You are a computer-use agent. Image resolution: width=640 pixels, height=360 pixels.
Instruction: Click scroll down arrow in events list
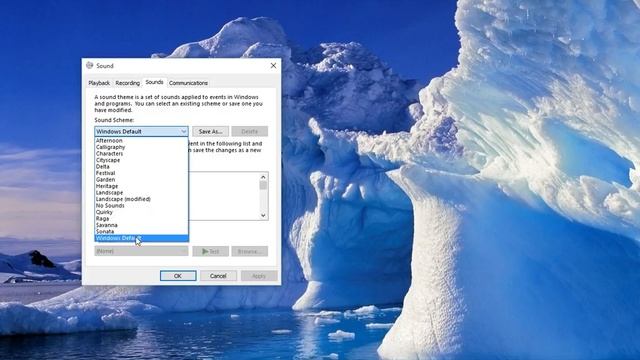[263, 216]
